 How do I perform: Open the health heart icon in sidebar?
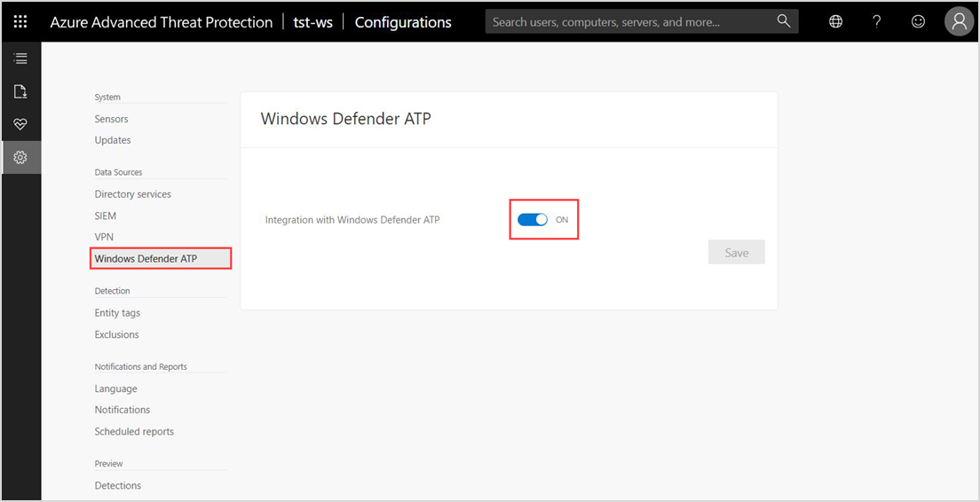[x=20, y=124]
